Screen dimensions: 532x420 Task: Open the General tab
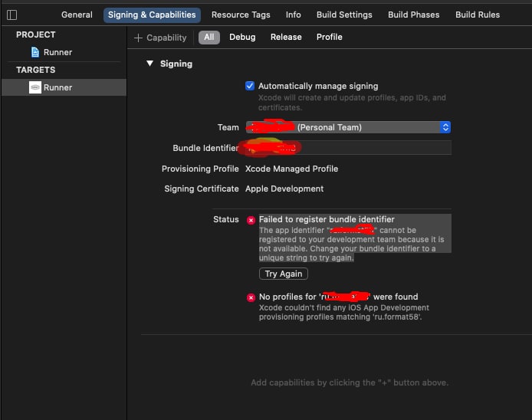point(77,15)
